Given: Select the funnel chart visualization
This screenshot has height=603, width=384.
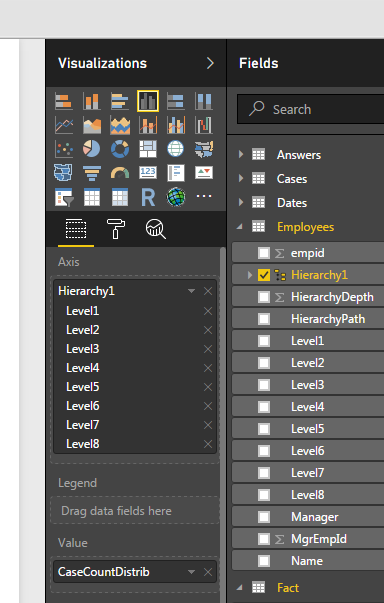Looking at the screenshot, I should tap(92, 173).
